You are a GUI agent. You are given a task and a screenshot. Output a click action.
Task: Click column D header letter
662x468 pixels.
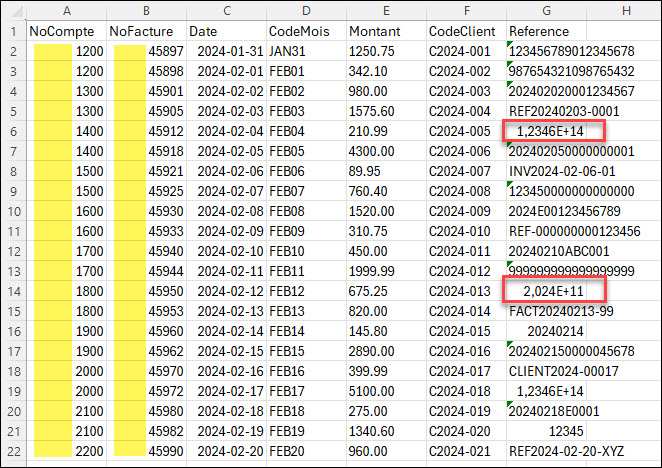pyautogui.click(x=305, y=11)
